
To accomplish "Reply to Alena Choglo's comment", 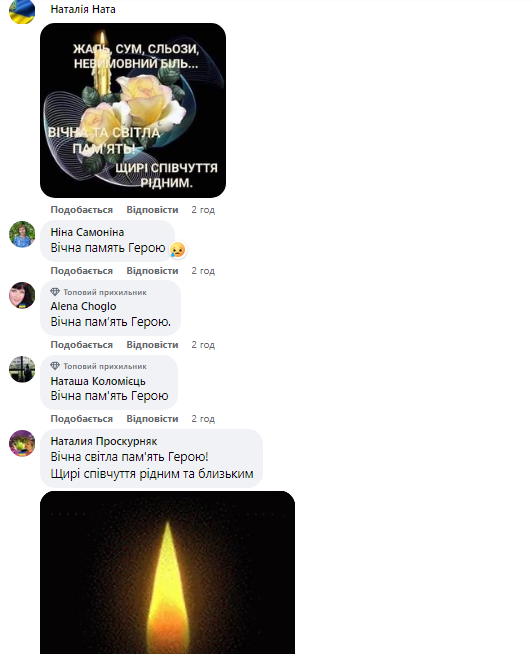I will click(152, 345).
